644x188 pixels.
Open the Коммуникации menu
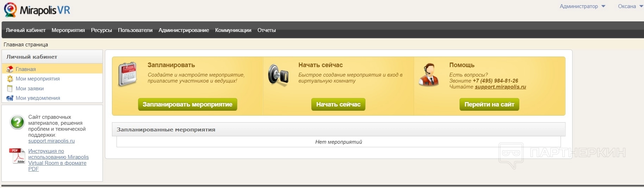(x=233, y=30)
